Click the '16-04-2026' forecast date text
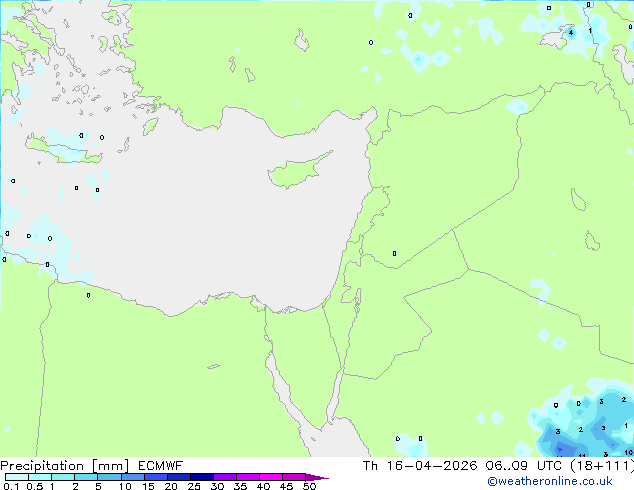Screen dimensions: 634x490 coord(431,466)
